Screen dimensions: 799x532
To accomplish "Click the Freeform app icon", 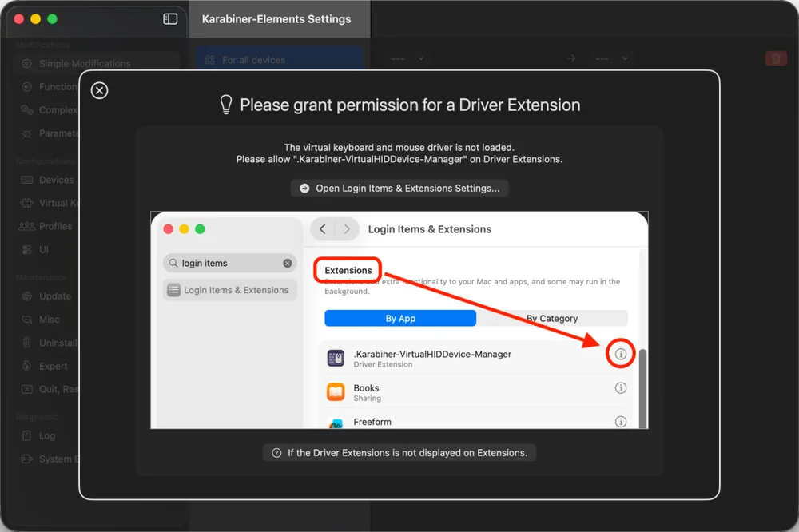I will coord(336,423).
